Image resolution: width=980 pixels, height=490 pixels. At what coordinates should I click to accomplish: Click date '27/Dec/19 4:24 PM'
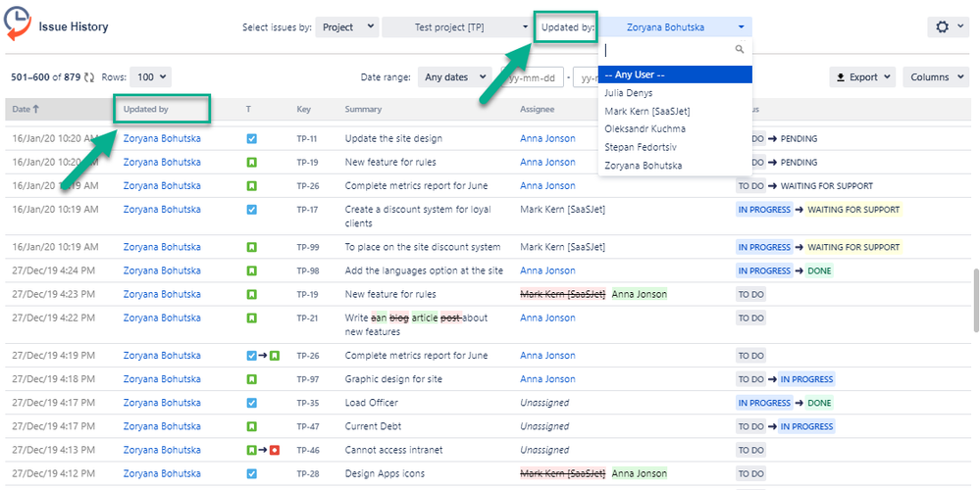tap(54, 270)
